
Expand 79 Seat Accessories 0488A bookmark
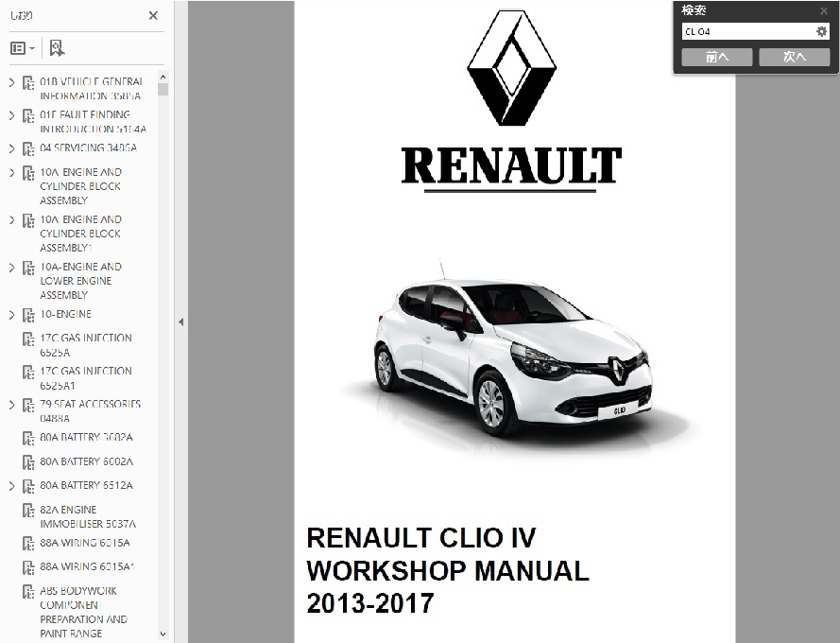(11, 405)
